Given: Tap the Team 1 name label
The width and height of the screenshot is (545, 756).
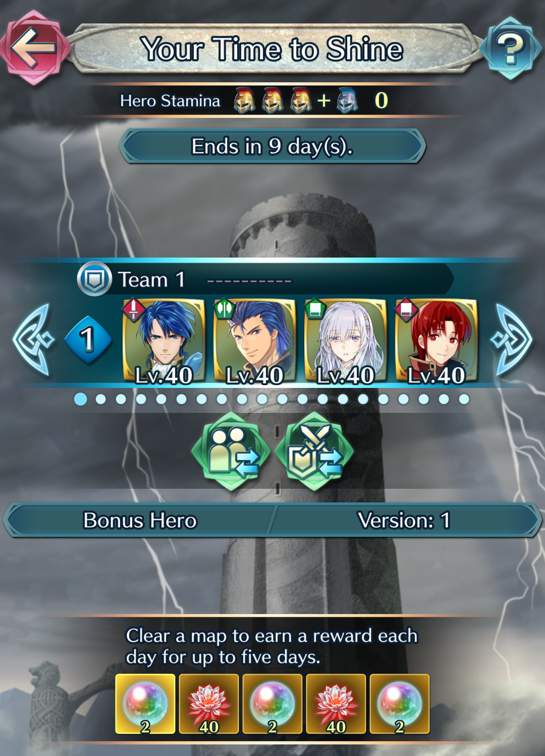Looking at the screenshot, I should click(152, 280).
